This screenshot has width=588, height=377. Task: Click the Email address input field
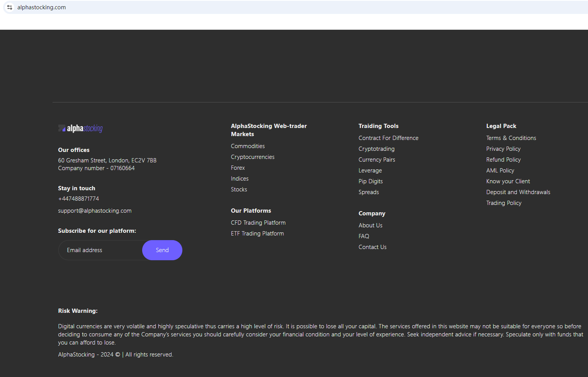(x=100, y=250)
